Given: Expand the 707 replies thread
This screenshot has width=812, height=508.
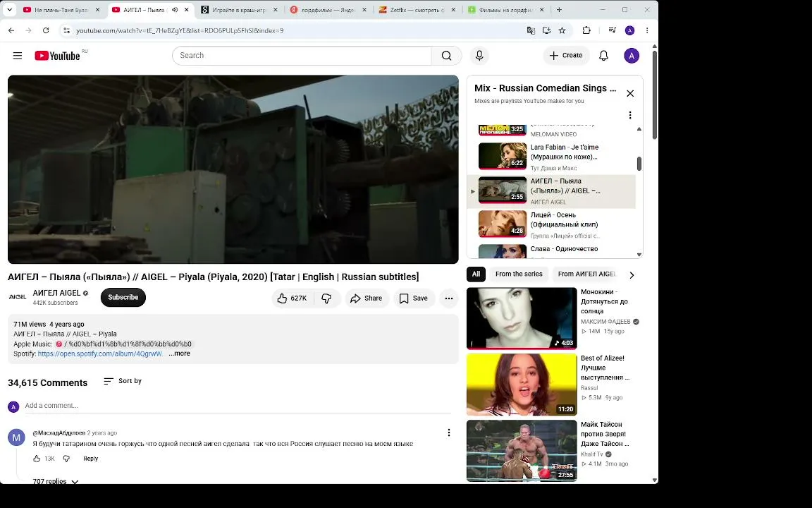Looking at the screenshot, I should (56, 481).
